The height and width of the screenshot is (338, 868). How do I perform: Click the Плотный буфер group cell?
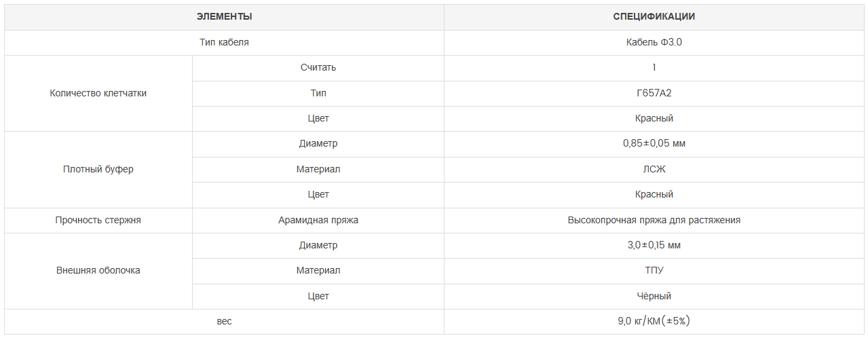pyautogui.click(x=98, y=169)
